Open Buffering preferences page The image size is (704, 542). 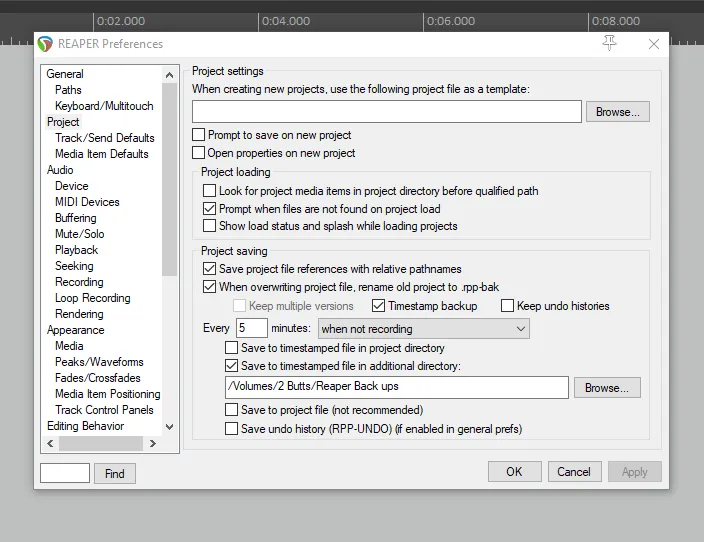(75, 218)
